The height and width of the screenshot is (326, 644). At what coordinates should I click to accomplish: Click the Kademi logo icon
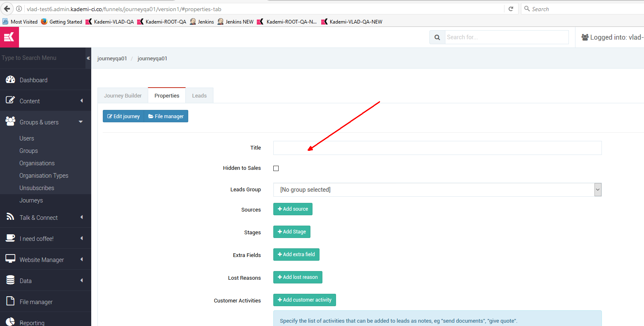[9, 37]
